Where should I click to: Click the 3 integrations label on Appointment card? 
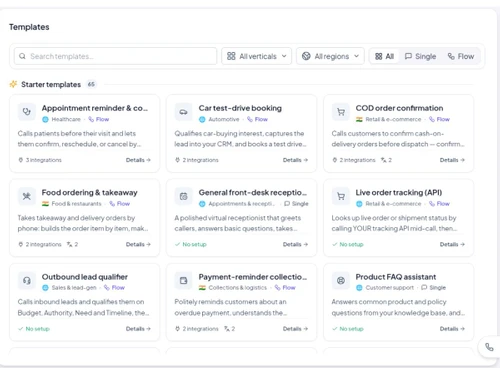pos(40,160)
